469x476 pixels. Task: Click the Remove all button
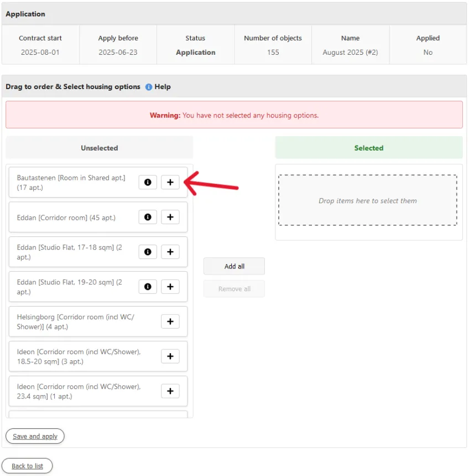click(234, 289)
